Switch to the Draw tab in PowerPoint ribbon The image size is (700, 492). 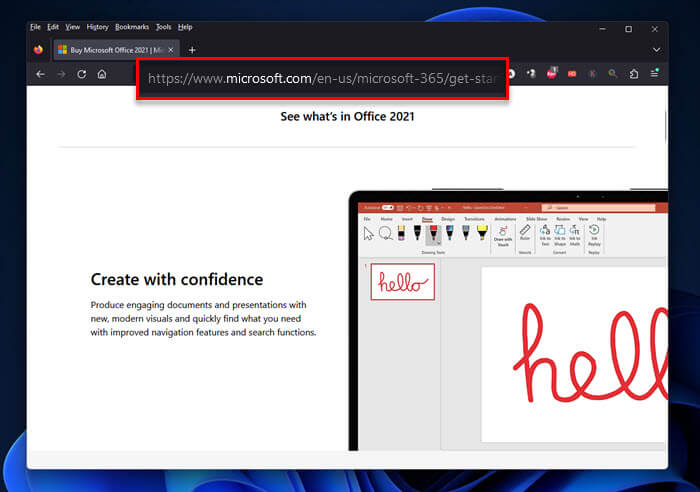pyautogui.click(x=427, y=219)
